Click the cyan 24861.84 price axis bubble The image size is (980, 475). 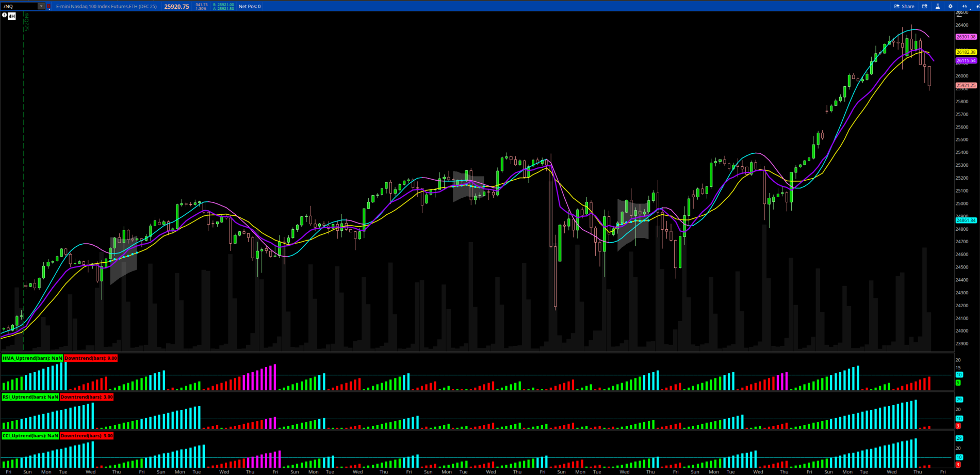coord(966,220)
